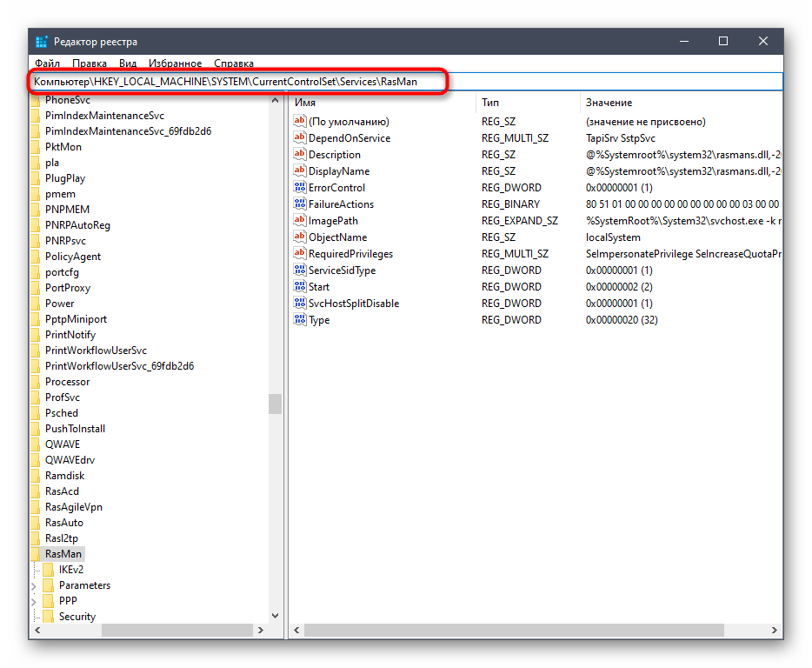This screenshot has width=812, height=668.
Task: Click the DWORD icon of SvcHostSplitDisable value
Action: [x=300, y=304]
